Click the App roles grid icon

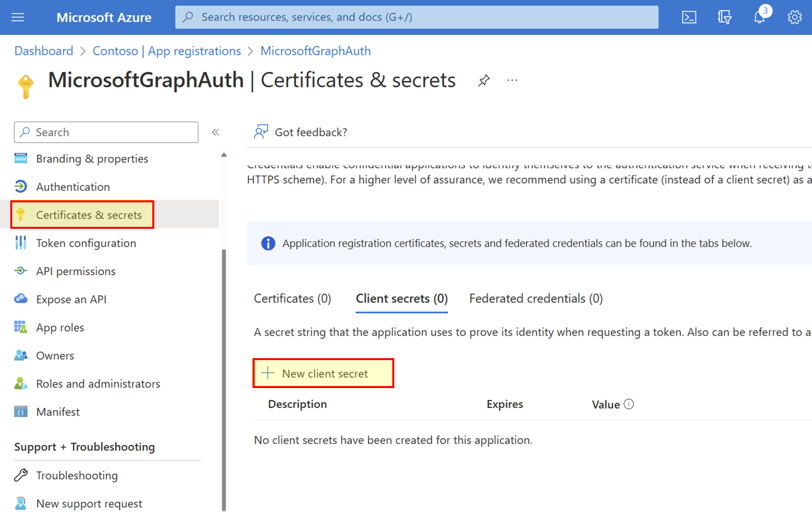(x=21, y=327)
